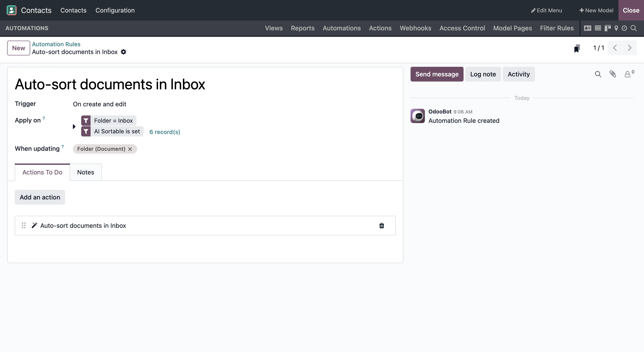Screen dimensions: 644x352
Task: Open the search view icon in Studio bar
Action: pyautogui.click(x=633, y=28)
